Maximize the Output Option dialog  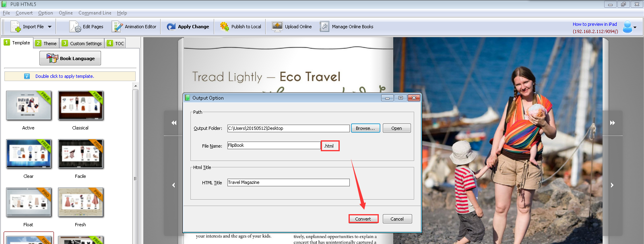(x=400, y=98)
